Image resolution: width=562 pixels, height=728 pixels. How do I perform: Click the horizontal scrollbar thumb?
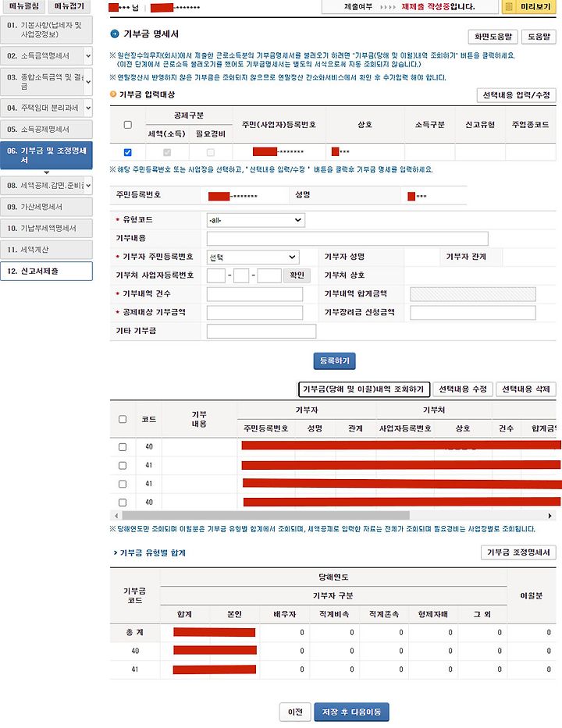pyautogui.click(x=265, y=515)
